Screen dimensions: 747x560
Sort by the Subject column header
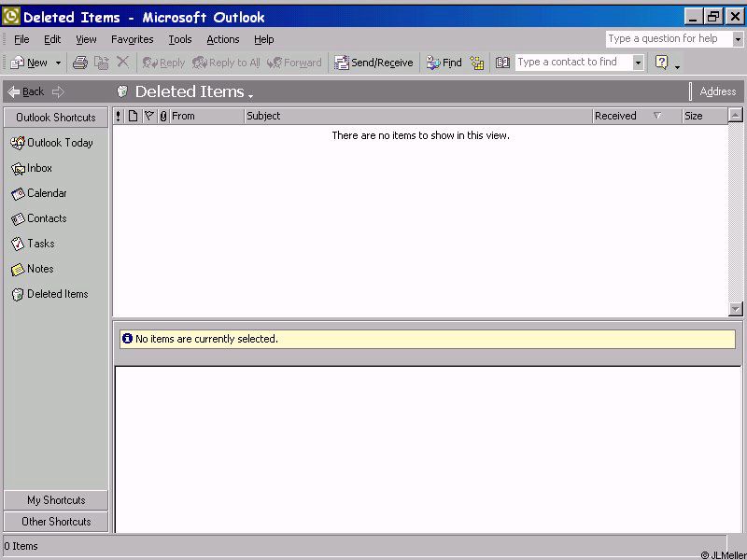coord(418,116)
